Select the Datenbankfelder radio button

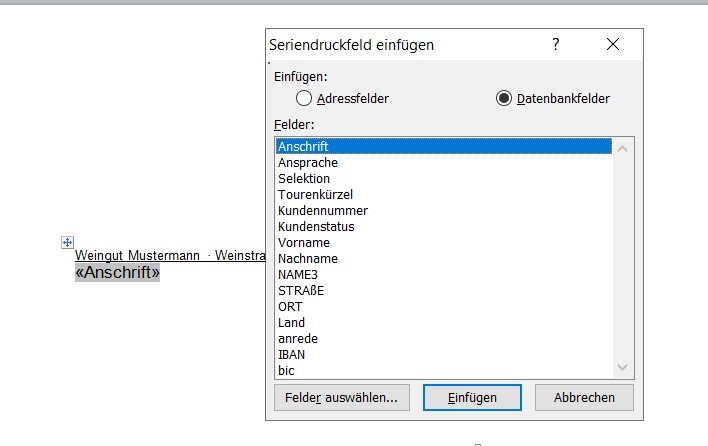pyautogui.click(x=504, y=98)
